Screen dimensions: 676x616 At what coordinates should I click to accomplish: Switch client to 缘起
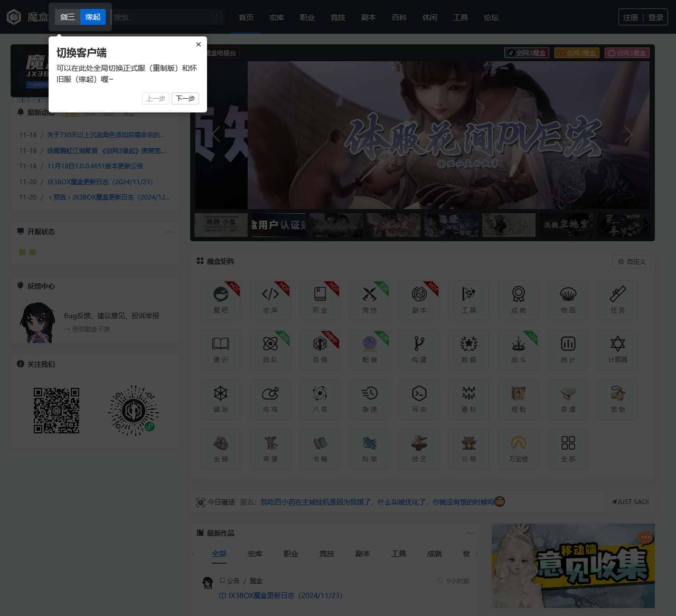tap(93, 17)
